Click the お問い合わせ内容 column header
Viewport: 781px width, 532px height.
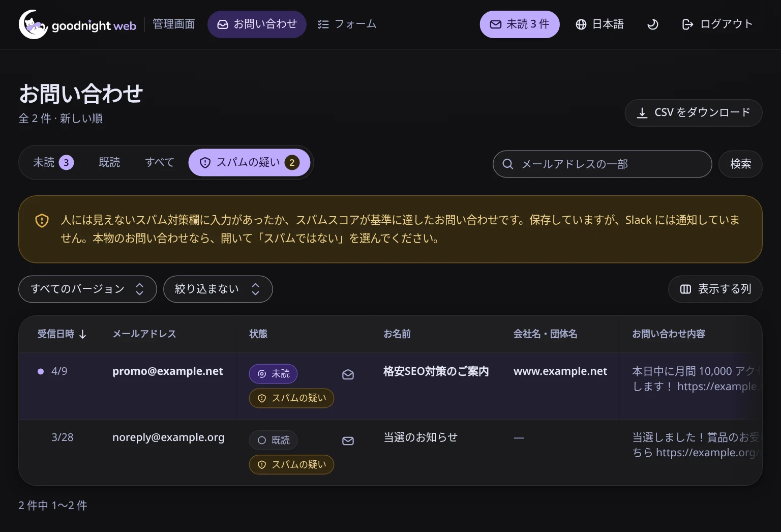pyautogui.click(x=669, y=334)
